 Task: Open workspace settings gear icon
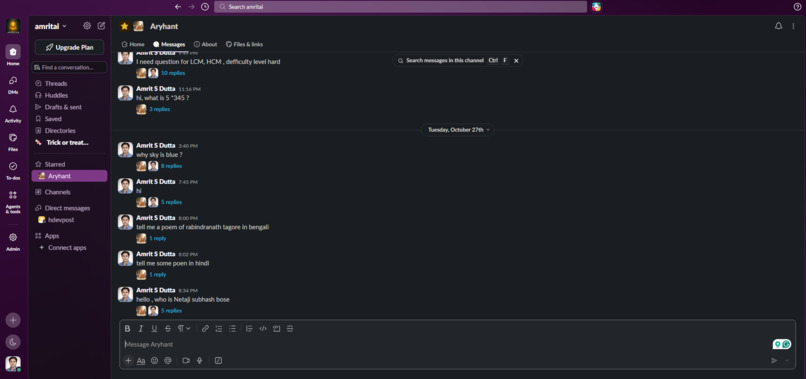point(87,26)
